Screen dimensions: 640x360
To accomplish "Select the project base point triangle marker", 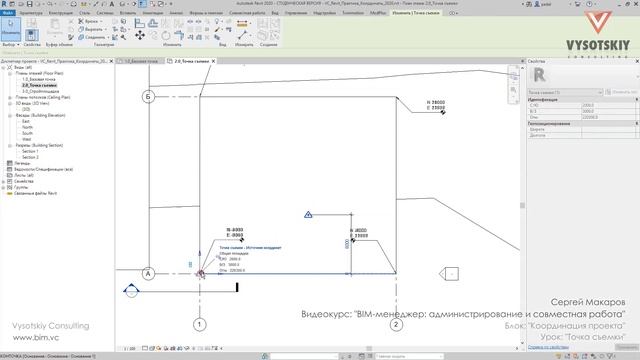I will point(308,214).
